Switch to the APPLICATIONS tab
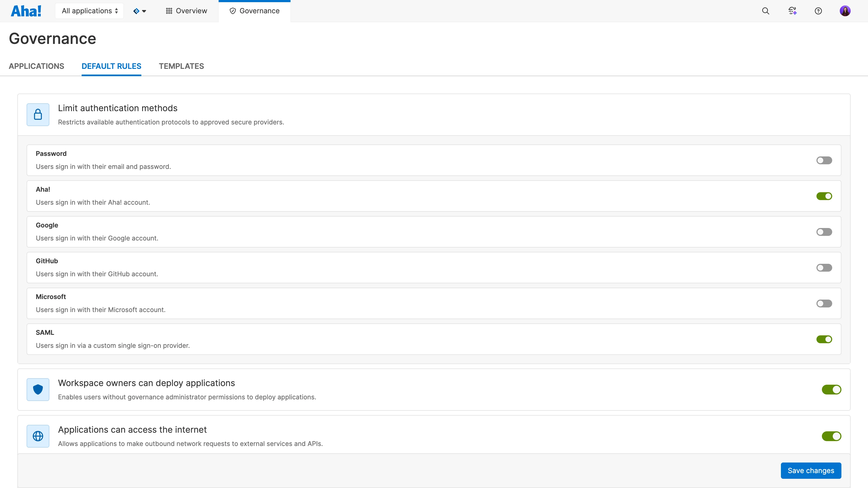This screenshot has width=868, height=488. point(36,66)
